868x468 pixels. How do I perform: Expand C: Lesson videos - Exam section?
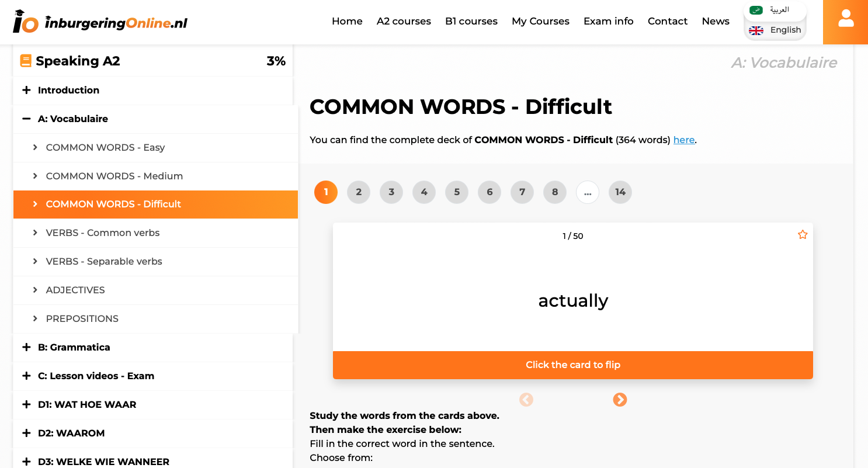(26, 376)
